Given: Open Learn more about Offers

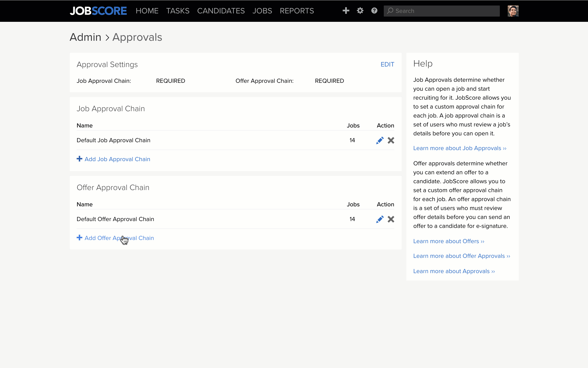Looking at the screenshot, I should point(449,241).
